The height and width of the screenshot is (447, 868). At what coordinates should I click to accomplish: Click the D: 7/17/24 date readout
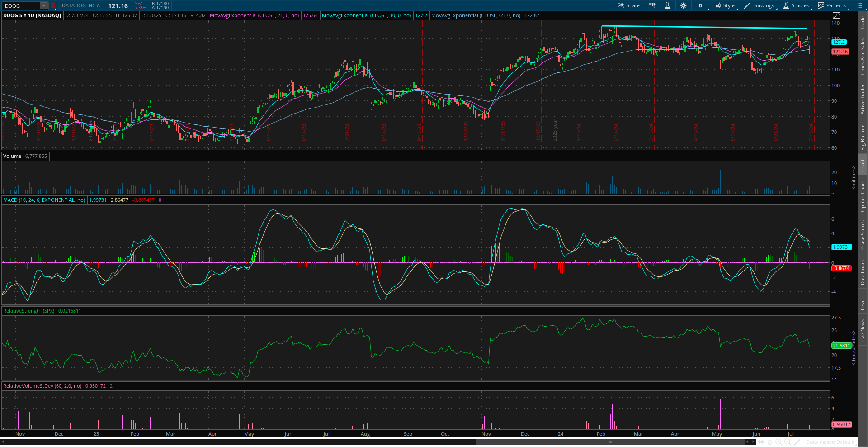click(x=77, y=15)
